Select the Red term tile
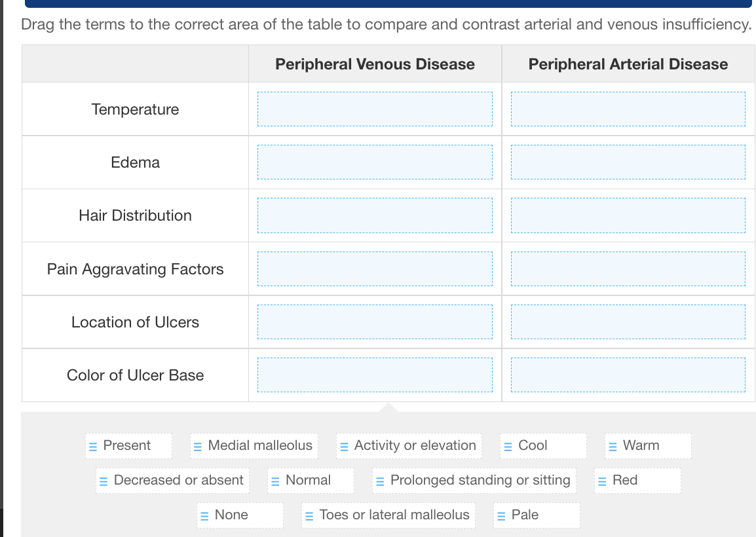Viewport: 756px width, 537px height. (x=638, y=481)
